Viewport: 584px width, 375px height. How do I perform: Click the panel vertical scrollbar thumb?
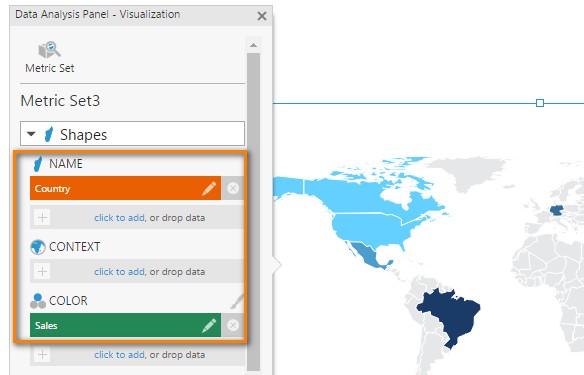254,212
